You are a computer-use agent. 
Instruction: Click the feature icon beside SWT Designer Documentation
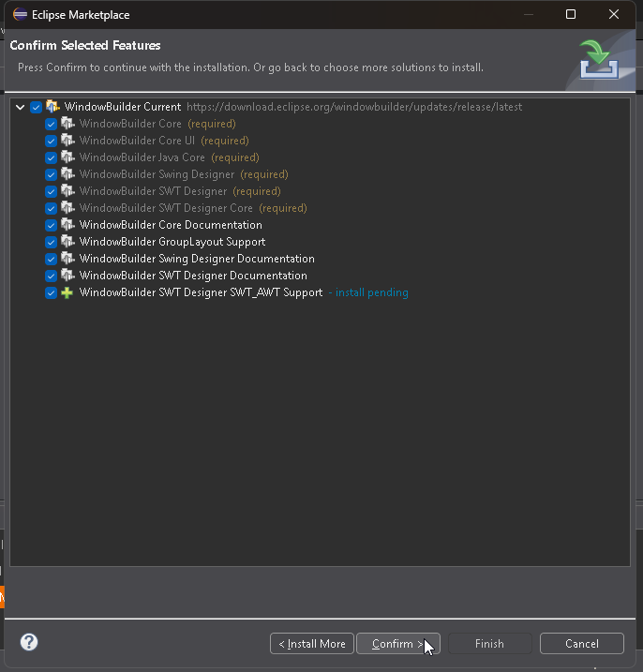pyautogui.click(x=67, y=276)
